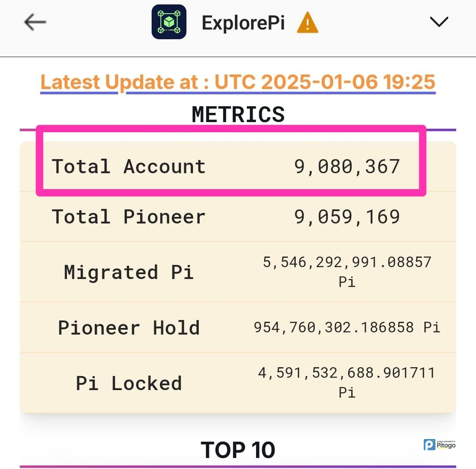Viewport: 476px width, 469px height.
Task: Click the Pi Locked label
Action: pyautogui.click(x=129, y=383)
